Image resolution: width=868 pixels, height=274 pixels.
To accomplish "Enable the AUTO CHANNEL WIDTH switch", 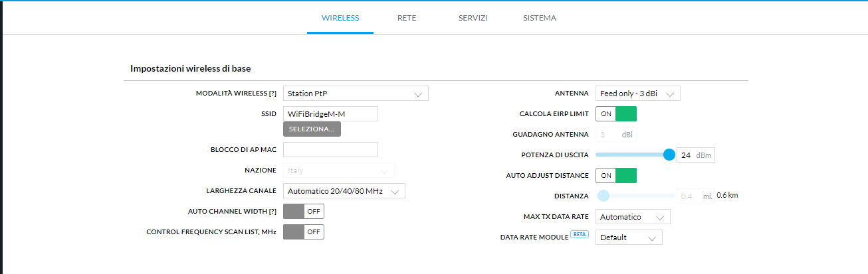I will pyautogui.click(x=304, y=211).
